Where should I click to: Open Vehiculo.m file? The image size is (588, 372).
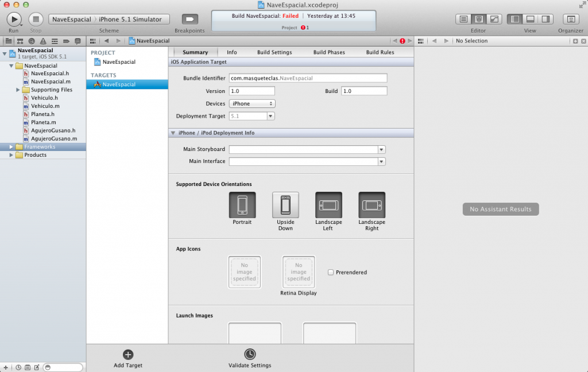pos(45,106)
